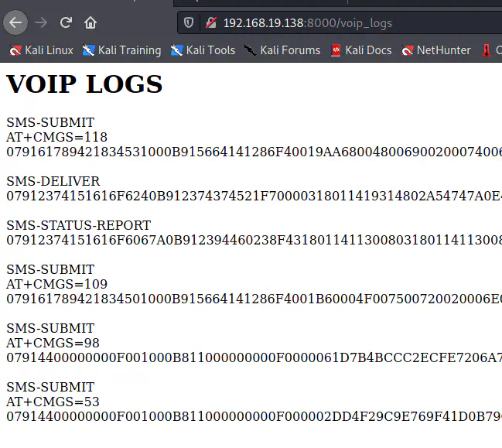Open the Kali Docs bookmark
This screenshot has height=448, width=502.
tap(361, 50)
